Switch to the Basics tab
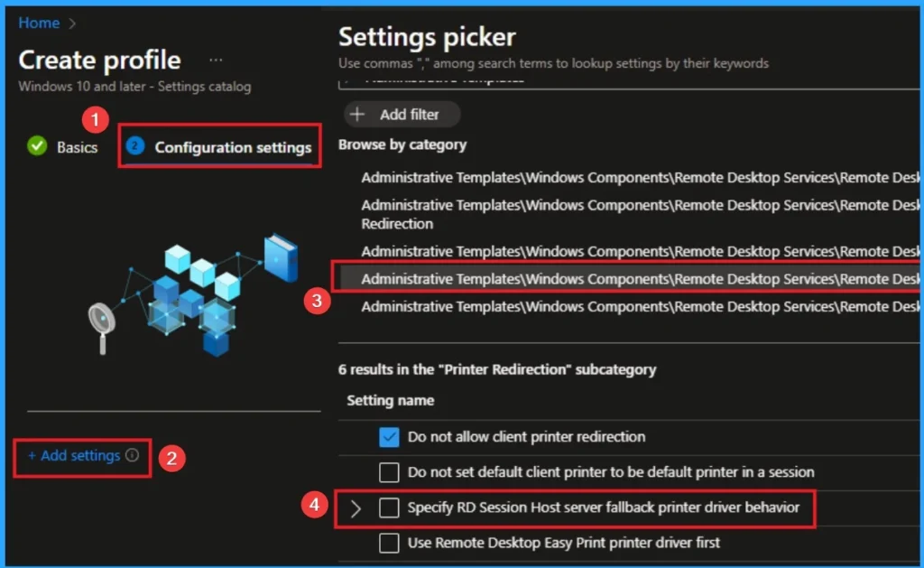Image resolution: width=924 pixels, height=568 pixels. pyautogui.click(x=77, y=146)
